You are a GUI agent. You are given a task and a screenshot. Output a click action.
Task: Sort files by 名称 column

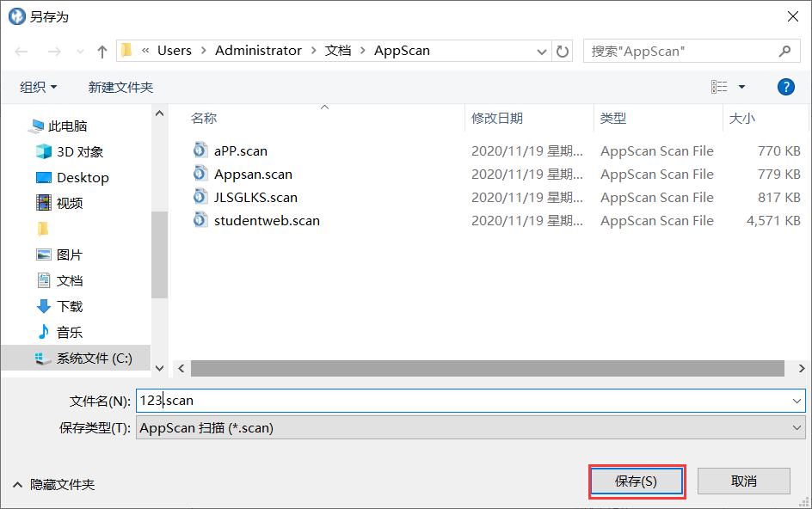[x=204, y=118]
